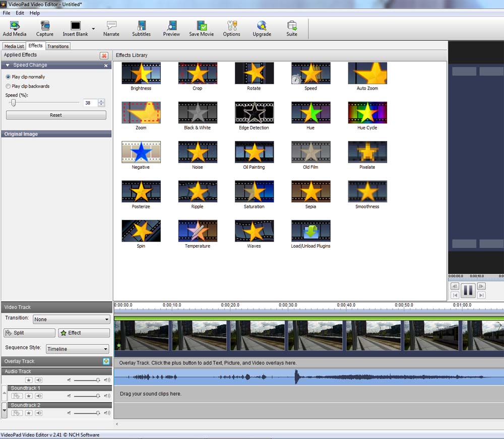Select Play clip backwards radio button
The image size is (504, 439).
(x=8, y=86)
